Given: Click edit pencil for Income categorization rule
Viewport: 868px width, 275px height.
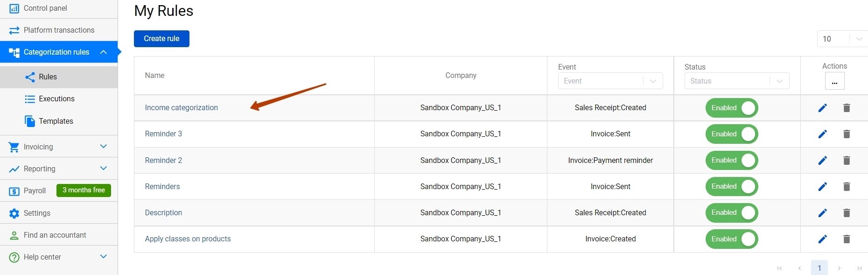Looking at the screenshot, I should click(822, 108).
